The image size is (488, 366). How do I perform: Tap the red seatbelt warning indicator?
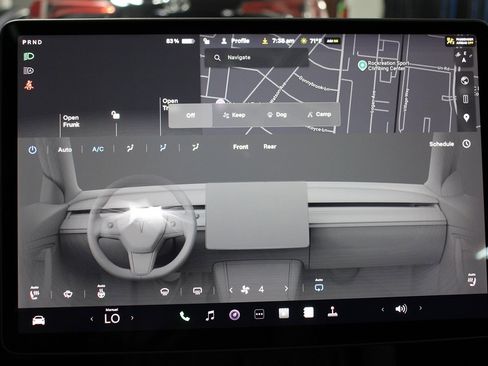coord(29,85)
